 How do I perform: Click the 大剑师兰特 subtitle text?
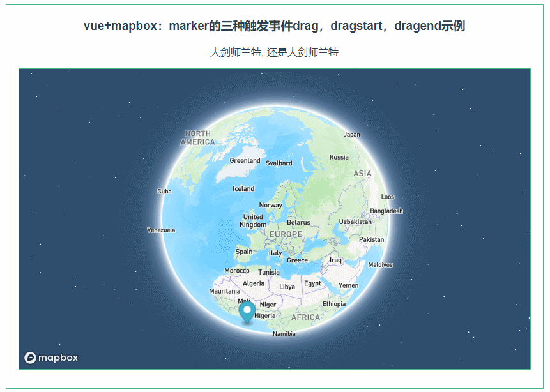coord(274,52)
